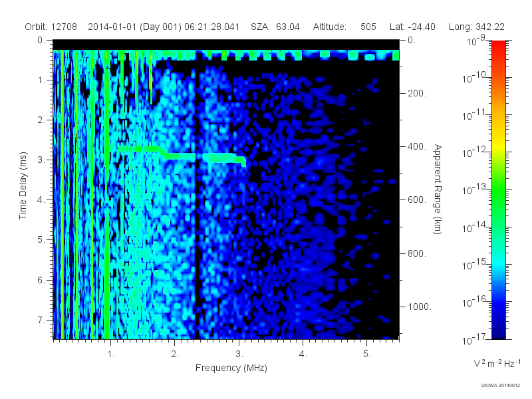532x399 pixels.
Task: Click the timestamp 06:21:28.041
Action: 211,27
